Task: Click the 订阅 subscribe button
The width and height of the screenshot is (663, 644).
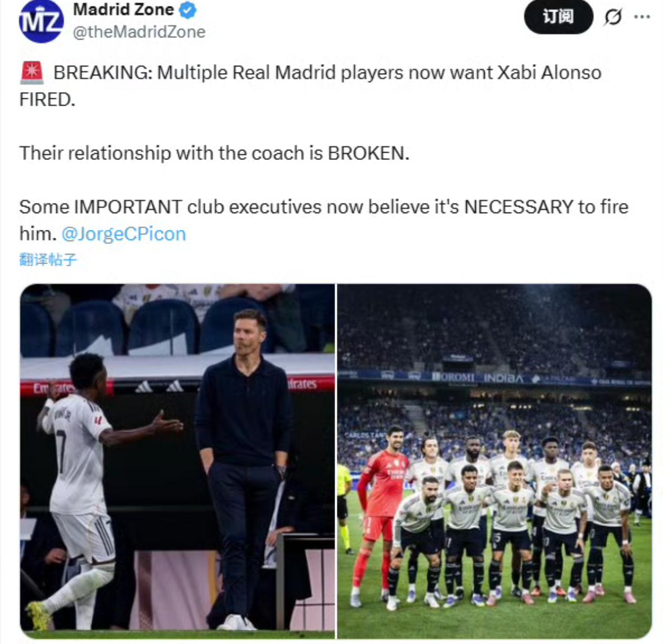Action: [558, 17]
